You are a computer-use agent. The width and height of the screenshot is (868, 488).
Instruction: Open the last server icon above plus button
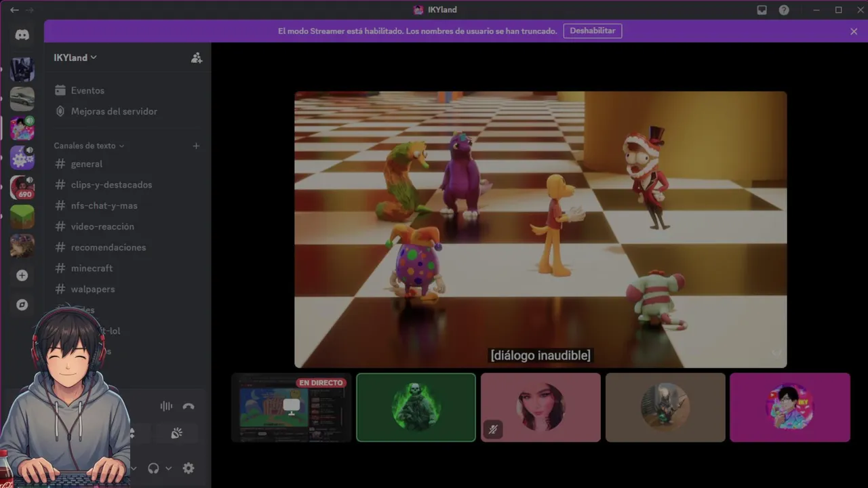pos(22,245)
